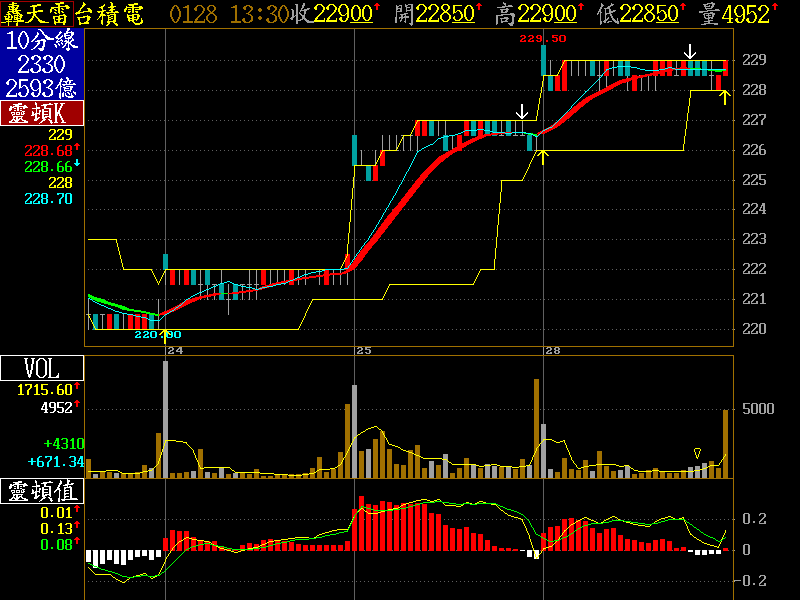This screenshot has height=600, width=800.
Task: Click the 229.50 high price label
Action: click(543, 38)
